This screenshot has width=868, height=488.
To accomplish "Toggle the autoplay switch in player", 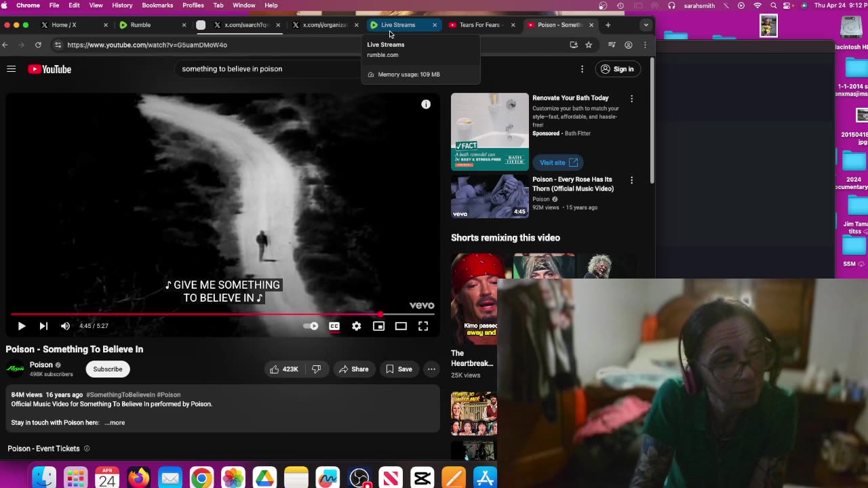I will tap(311, 326).
